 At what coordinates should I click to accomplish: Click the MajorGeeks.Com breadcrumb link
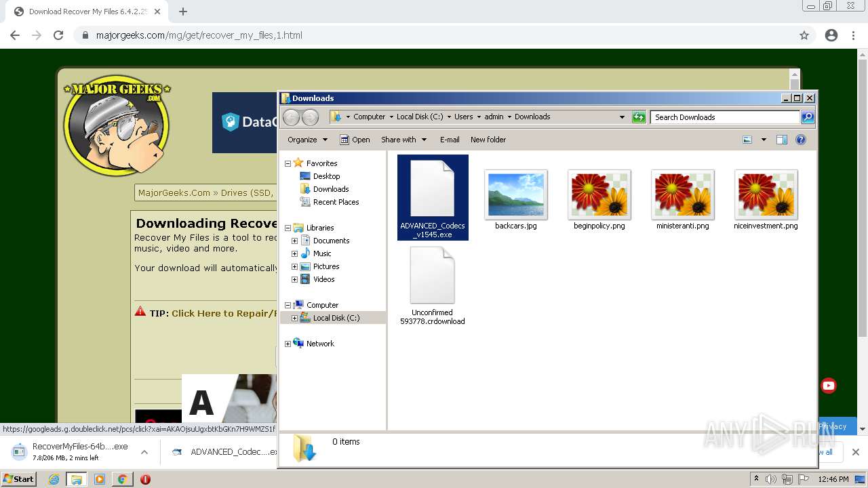[x=174, y=192]
